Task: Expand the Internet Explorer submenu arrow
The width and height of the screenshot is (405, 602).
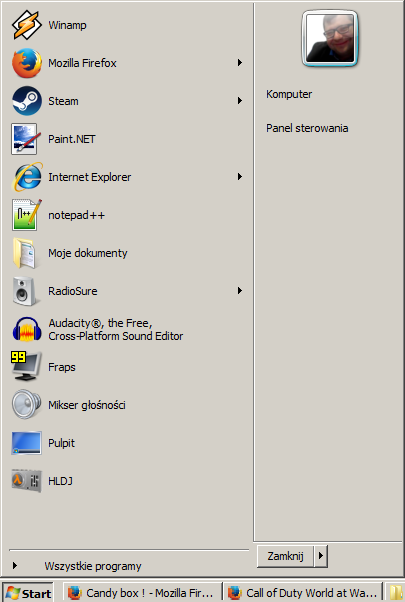Action: [x=240, y=177]
